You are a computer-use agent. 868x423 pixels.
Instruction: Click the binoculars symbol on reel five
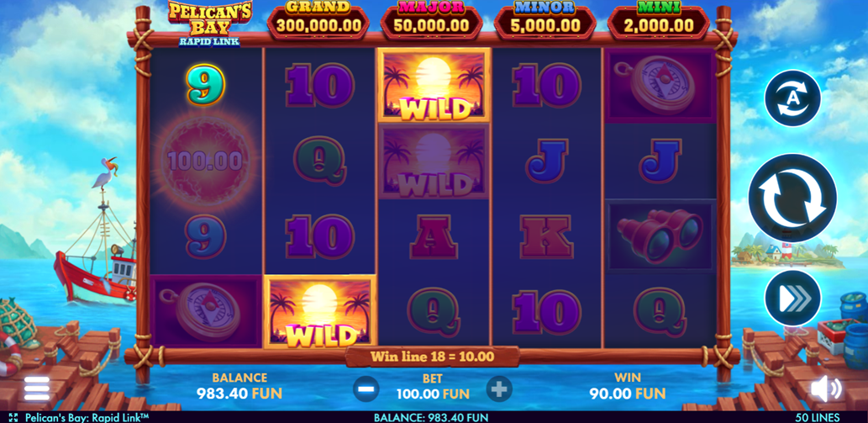point(660,236)
